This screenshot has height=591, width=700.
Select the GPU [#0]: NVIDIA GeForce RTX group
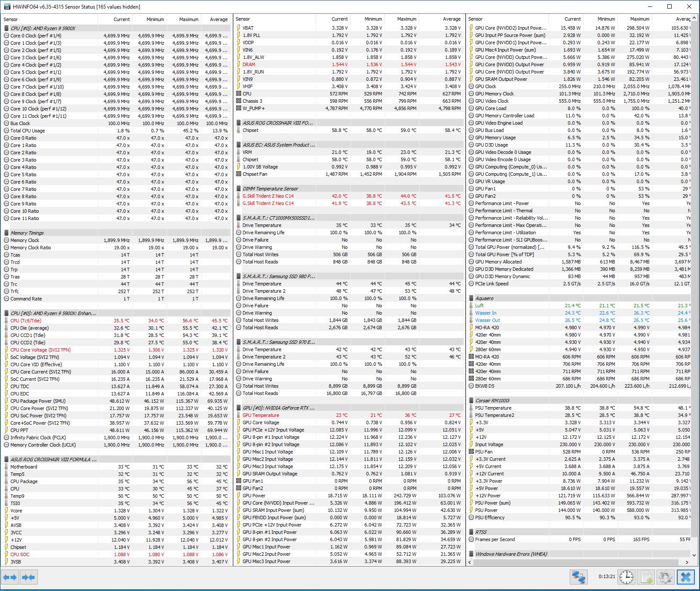(349, 408)
